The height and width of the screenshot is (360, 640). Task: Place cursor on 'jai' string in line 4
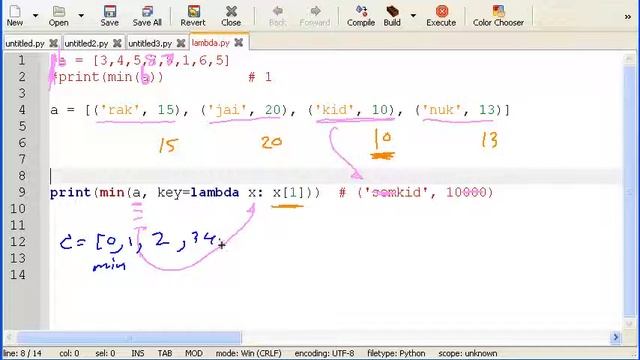(x=227, y=110)
